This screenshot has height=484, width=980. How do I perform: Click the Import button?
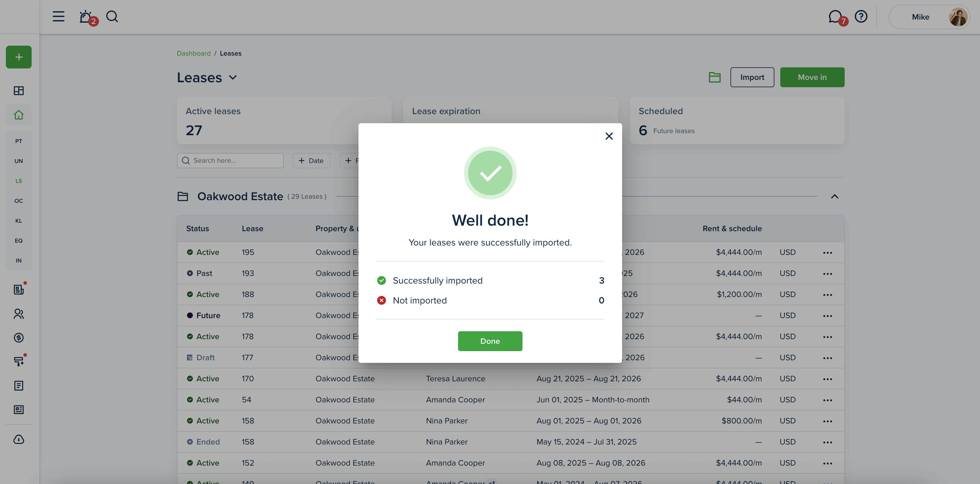click(752, 77)
